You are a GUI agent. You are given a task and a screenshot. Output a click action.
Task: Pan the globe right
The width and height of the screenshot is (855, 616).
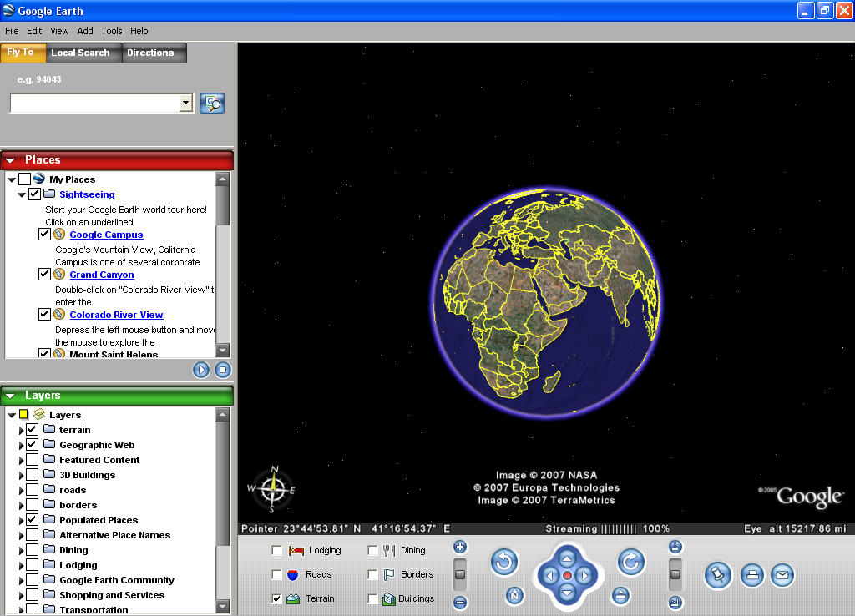(x=584, y=576)
